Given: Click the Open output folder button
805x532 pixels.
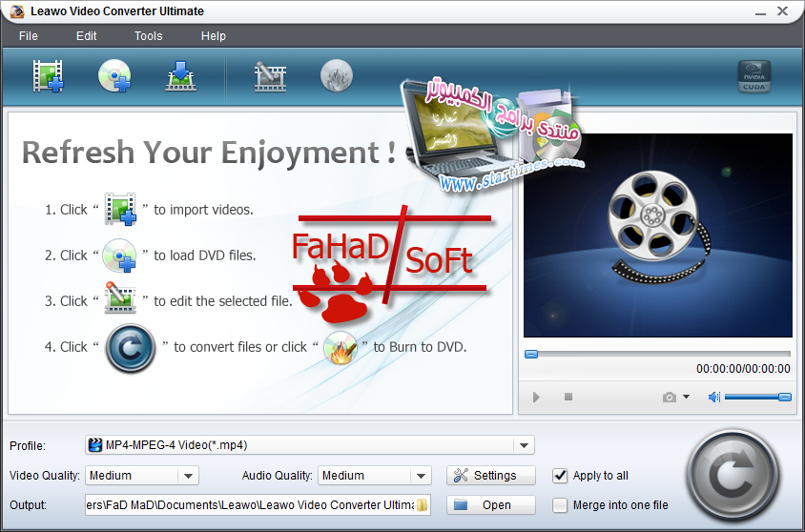Looking at the screenshot, I should click(x=491, y=505).
